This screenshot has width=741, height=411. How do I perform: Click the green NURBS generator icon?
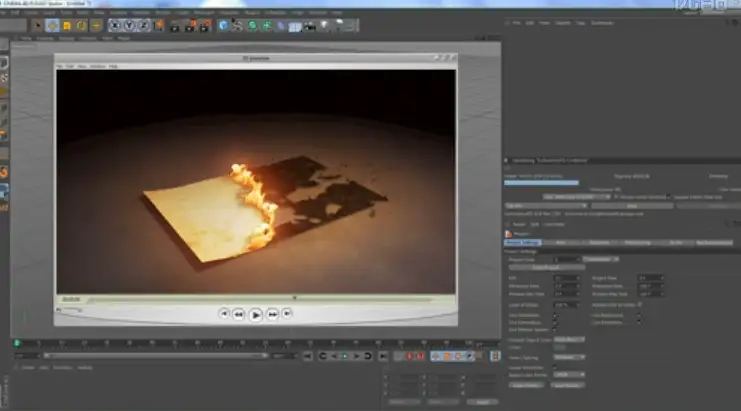pyautogui.click(x=252, y=26)
